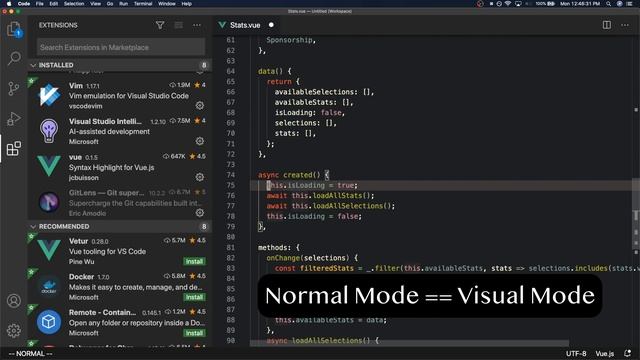Open the Manage gear in activity bar

(x=14, y=330)
